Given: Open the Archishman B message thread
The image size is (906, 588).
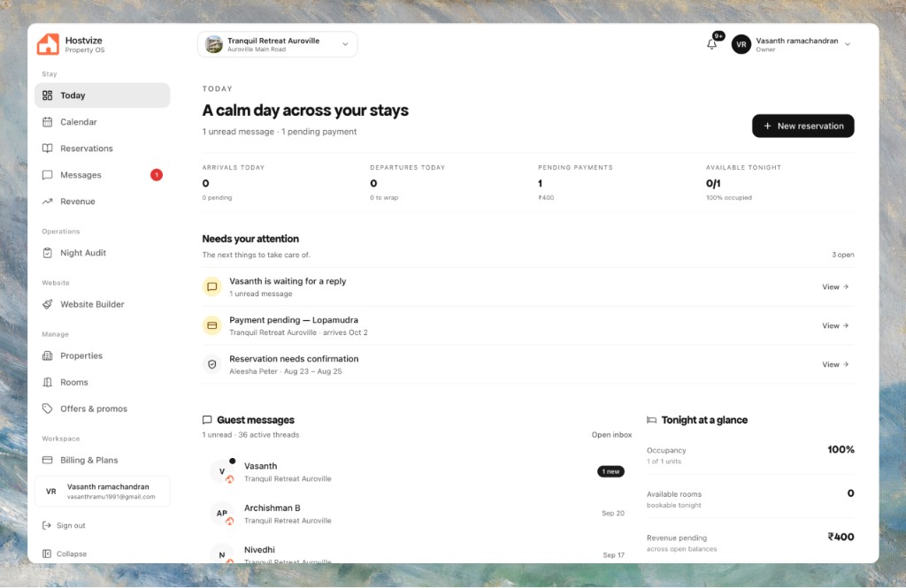Looking at the screenshot, I should [418, 514].
